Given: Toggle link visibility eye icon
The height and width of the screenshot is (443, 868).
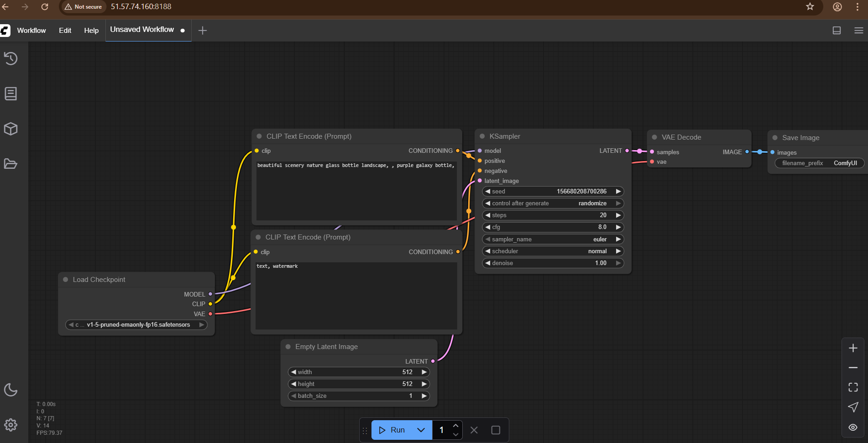Looking at the screenshot, I should click(853, 427).
